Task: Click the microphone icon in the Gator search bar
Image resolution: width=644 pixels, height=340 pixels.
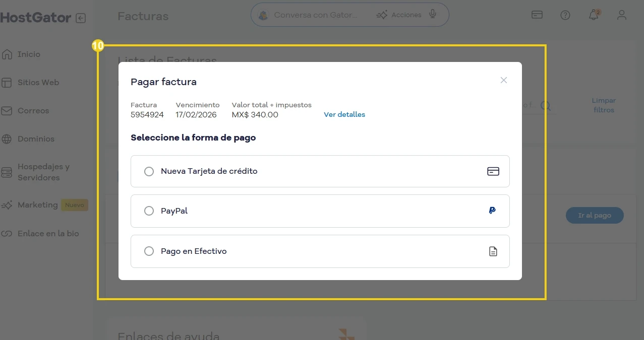Action: (432, 14)
